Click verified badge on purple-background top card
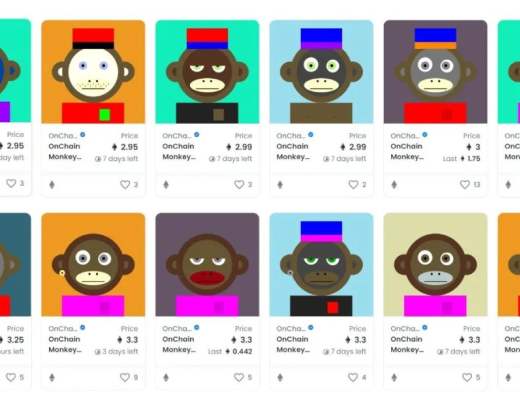The height and width of the screenshot is (400, 520). coord(425,135)
